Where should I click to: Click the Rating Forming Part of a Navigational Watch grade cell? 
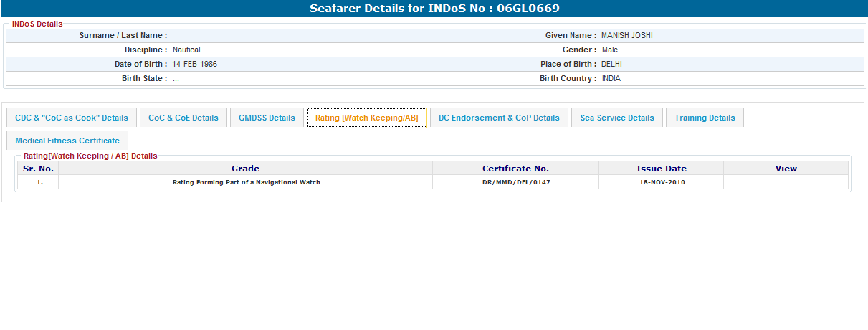click(x=246, y=182)
